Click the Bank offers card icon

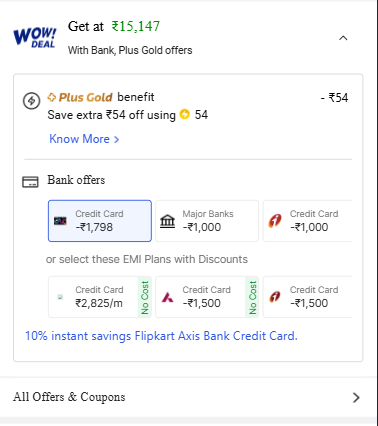coord(30,182)
